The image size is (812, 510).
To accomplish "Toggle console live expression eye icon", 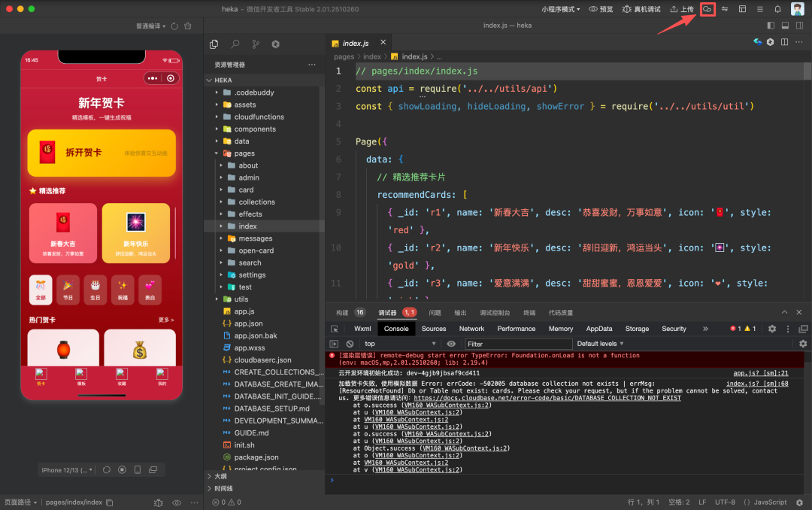I will pos(451,344).
